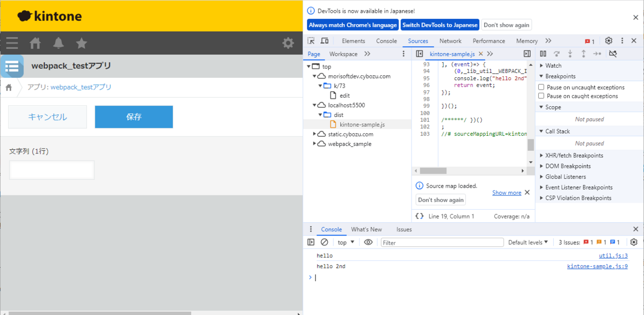The image size is (644, 315).
Task: Open the kintone-sample.js:9 console link
Action: tap(597, 266)
